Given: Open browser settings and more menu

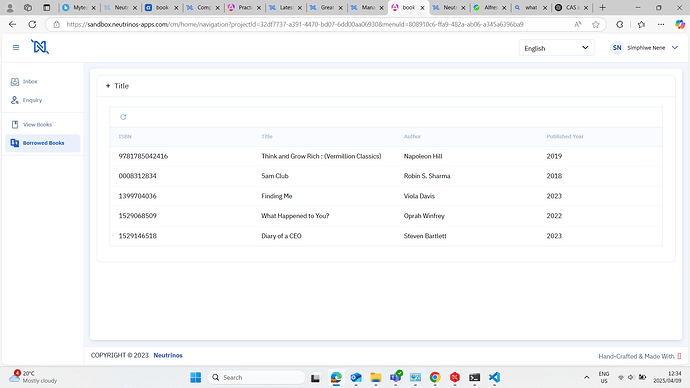Looking at the screenshot, I should click(661, 25).
